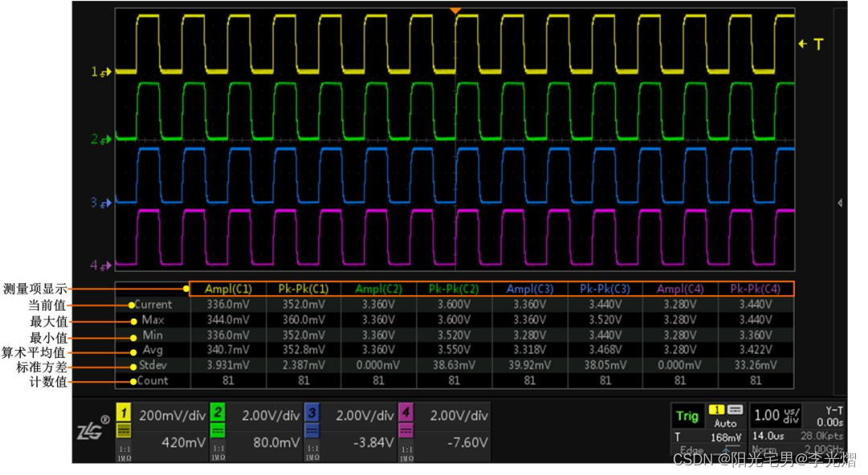The height and width of the screenshot is (475, 868).
Task: Click the Count row label
Action: point(153,380)
